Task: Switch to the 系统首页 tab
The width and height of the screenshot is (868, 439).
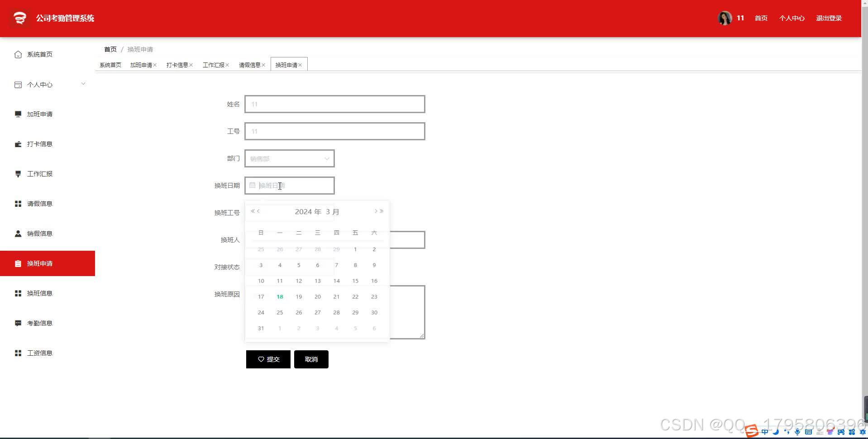Action: point(110,65)
